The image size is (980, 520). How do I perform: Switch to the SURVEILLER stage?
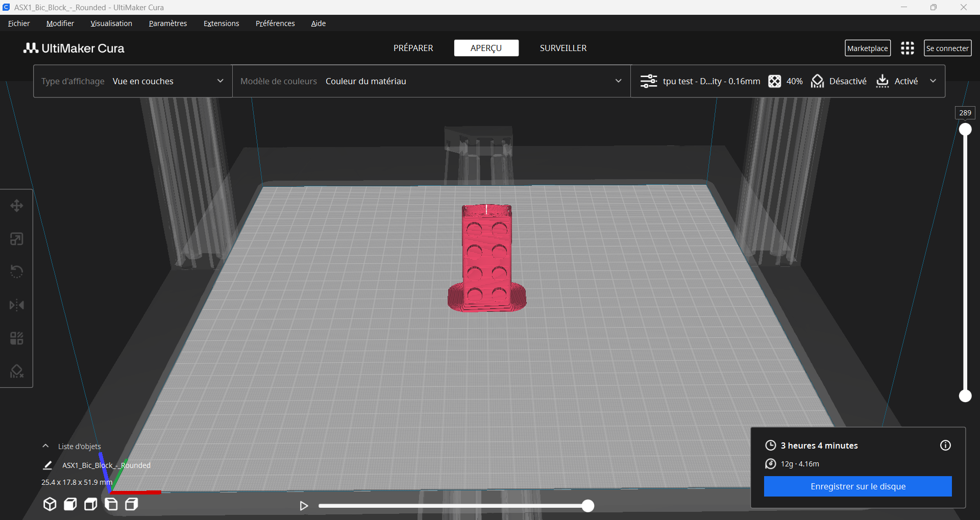[x=563, y=48]
